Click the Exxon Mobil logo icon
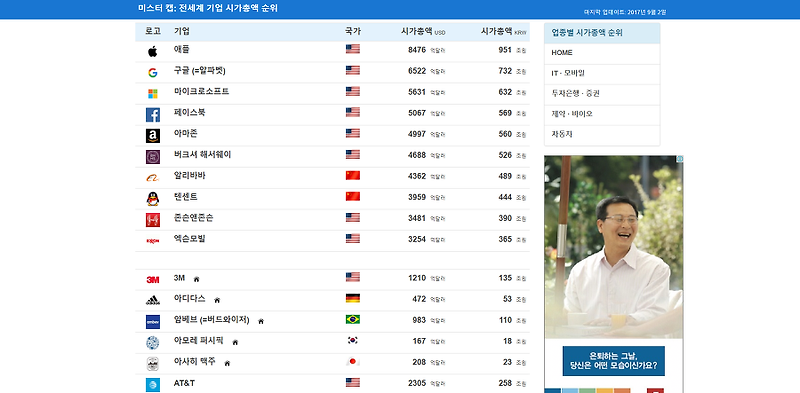Image resolution: width=800 pixels, height=393 pixels. click(x=153, y=241)
